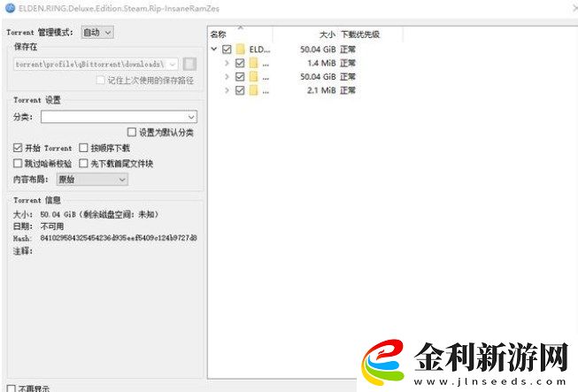Select the ELD... folder name text
The width and height of the screenshot is (578, 392).
(260, 49)
